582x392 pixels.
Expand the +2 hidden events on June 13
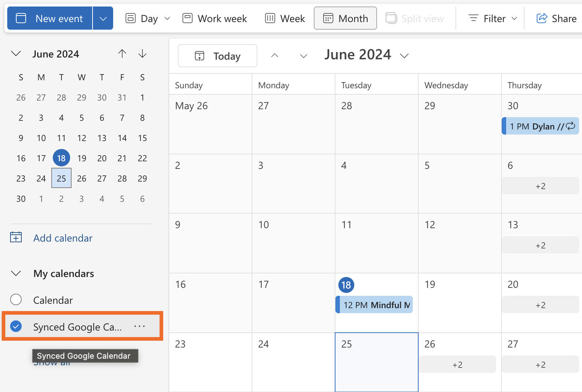click(x=540, y=245)
